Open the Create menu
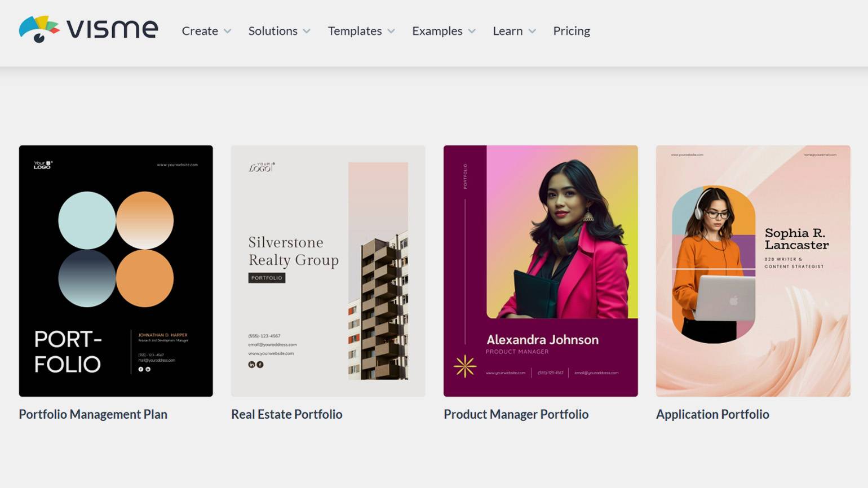 [x=200, y=31]
